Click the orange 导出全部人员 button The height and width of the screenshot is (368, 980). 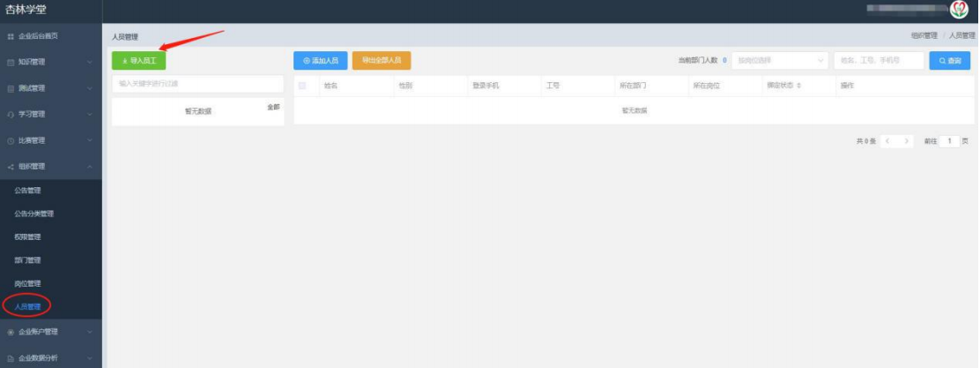382,61
